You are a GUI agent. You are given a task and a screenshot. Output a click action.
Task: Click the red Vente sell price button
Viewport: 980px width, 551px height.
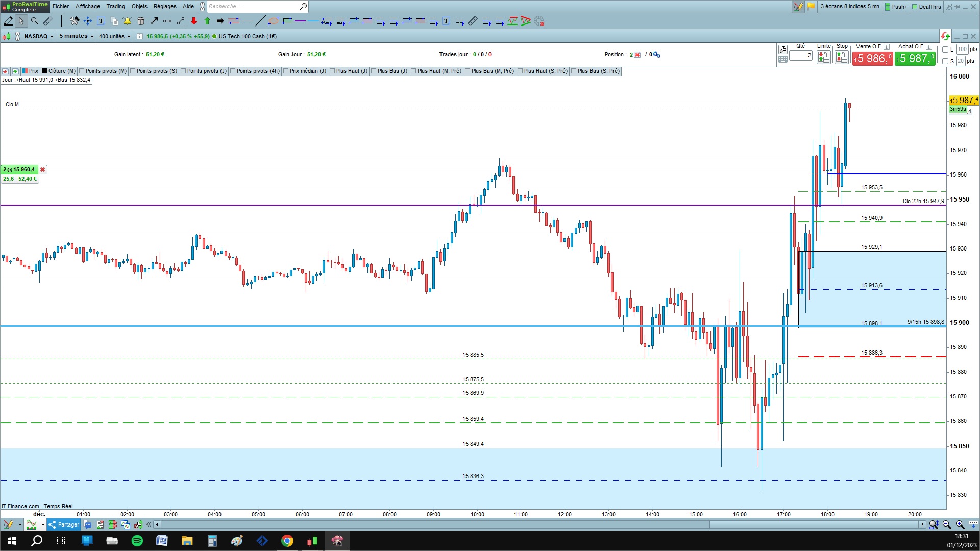[x=872, y=59]
